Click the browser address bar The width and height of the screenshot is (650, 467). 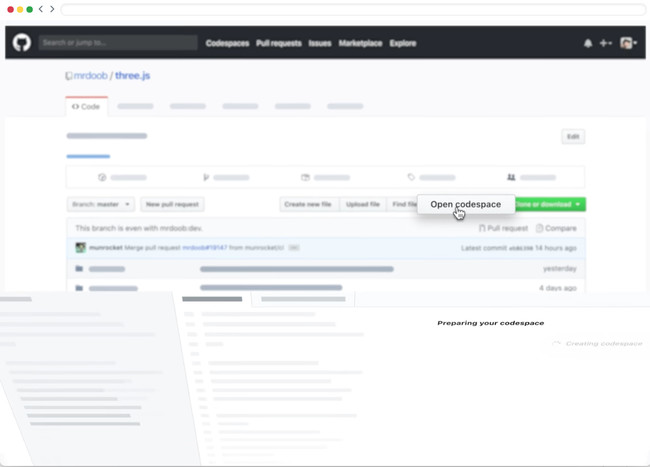click(x=353, y=9)
